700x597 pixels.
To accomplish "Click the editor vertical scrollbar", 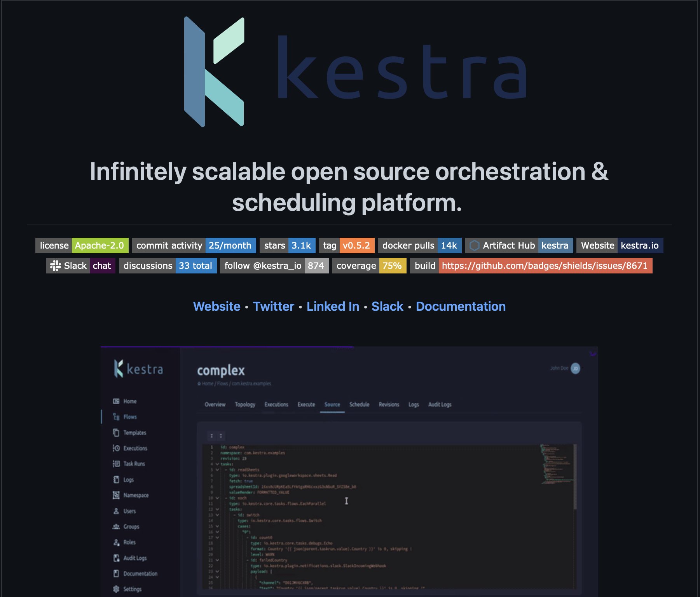I will coord(575,478).
